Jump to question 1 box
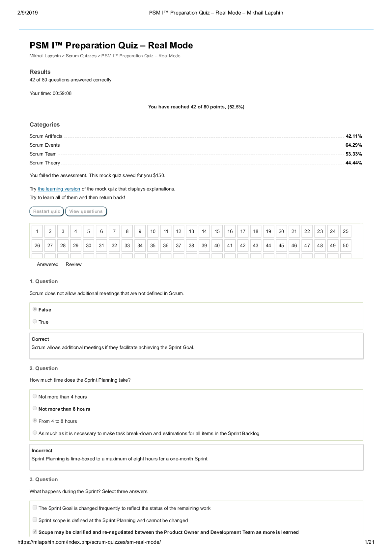The width and height of the screenshot is (392, 555). tap(37, 231)
